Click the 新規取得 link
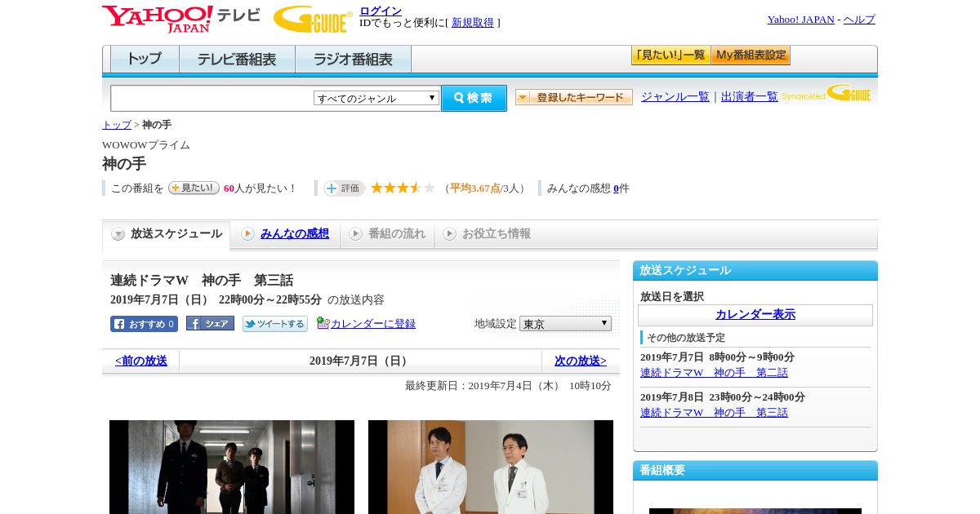Screen dimensions: 980x514 pyautogui.click(x=473, y=23)
